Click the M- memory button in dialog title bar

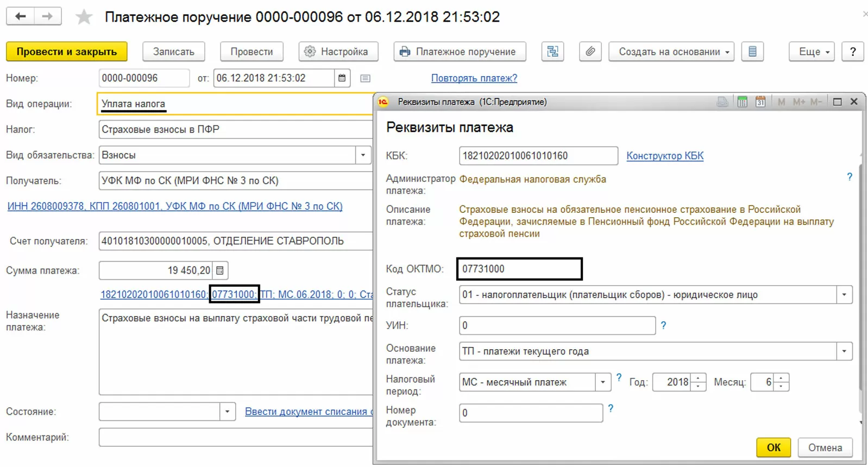(x=816, y=102)
